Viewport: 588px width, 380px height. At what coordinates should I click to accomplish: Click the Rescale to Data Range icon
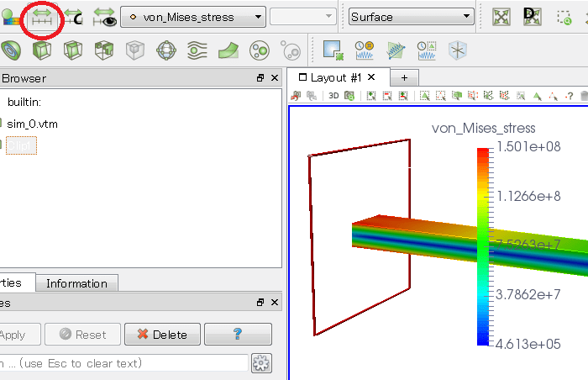[x=41, y=17]
